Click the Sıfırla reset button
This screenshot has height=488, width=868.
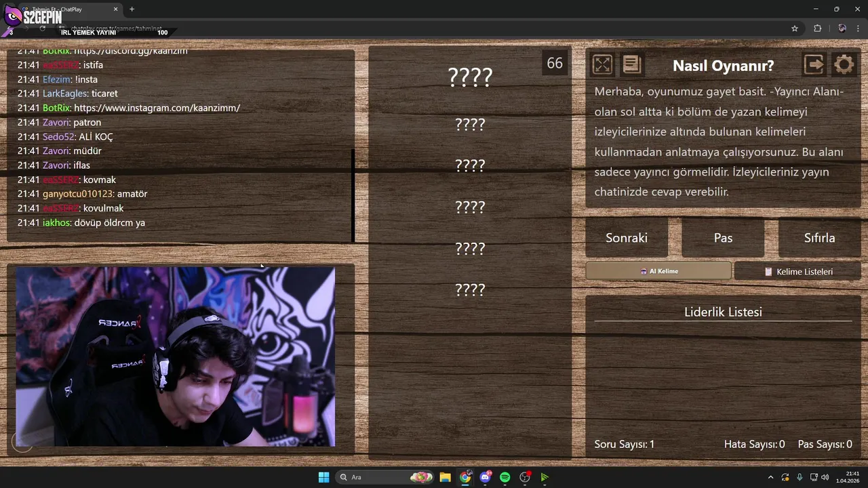(x=819, y=238)
